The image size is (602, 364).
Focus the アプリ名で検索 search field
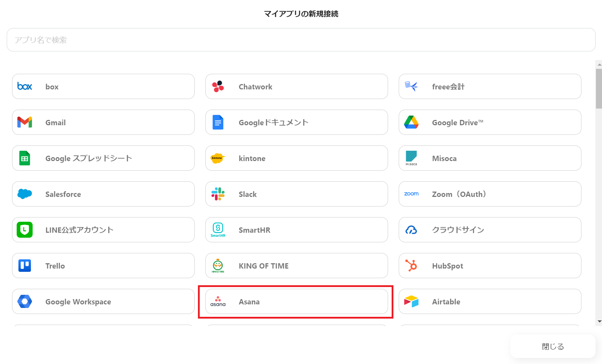(301, 40)
